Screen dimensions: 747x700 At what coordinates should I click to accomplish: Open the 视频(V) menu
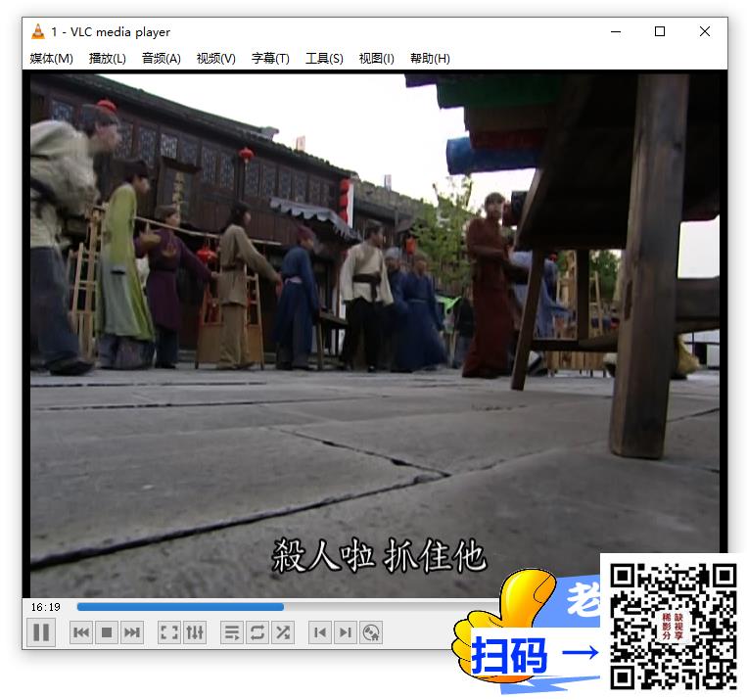coord(215,58)
